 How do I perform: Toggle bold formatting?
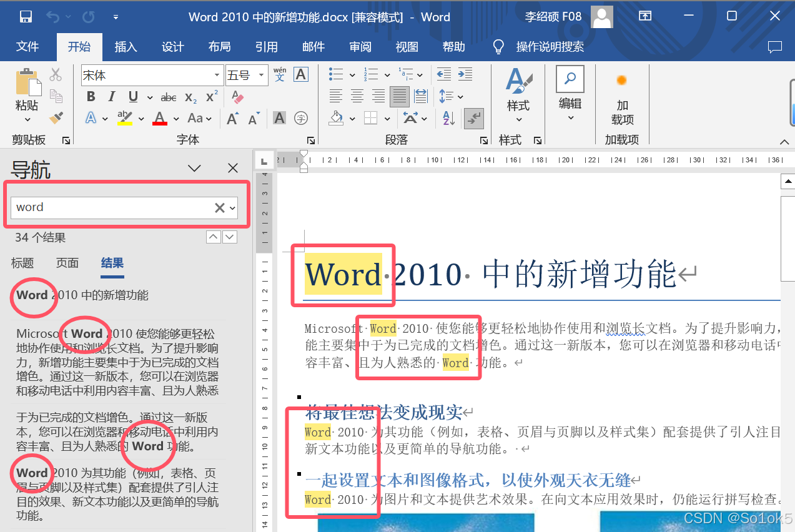[91, 97]
